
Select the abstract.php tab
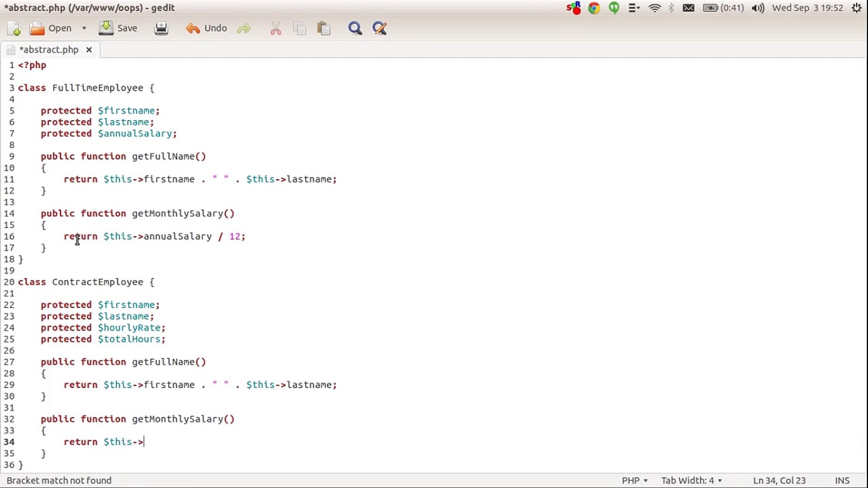(49, 50)
